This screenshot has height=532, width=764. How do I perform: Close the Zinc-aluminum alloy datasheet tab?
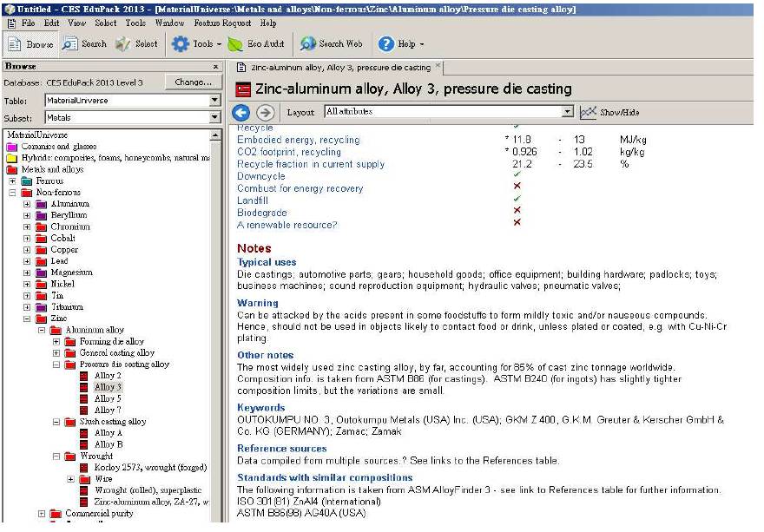point(438,65)
